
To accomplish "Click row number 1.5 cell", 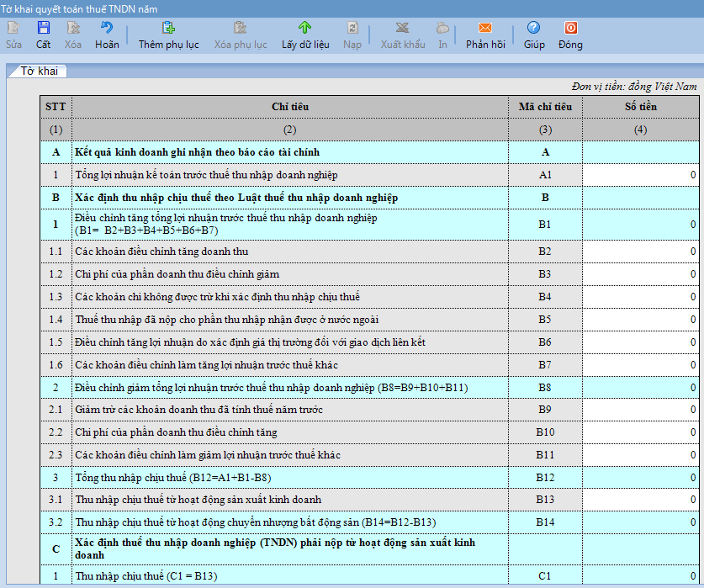I will pos(56,342).
